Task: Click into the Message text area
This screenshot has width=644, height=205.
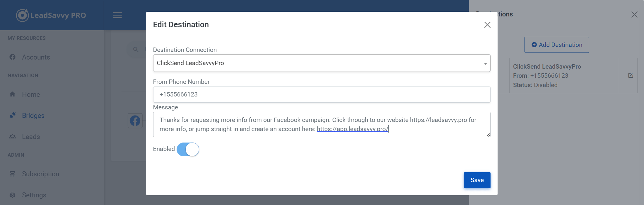Action: pos(322,124)
